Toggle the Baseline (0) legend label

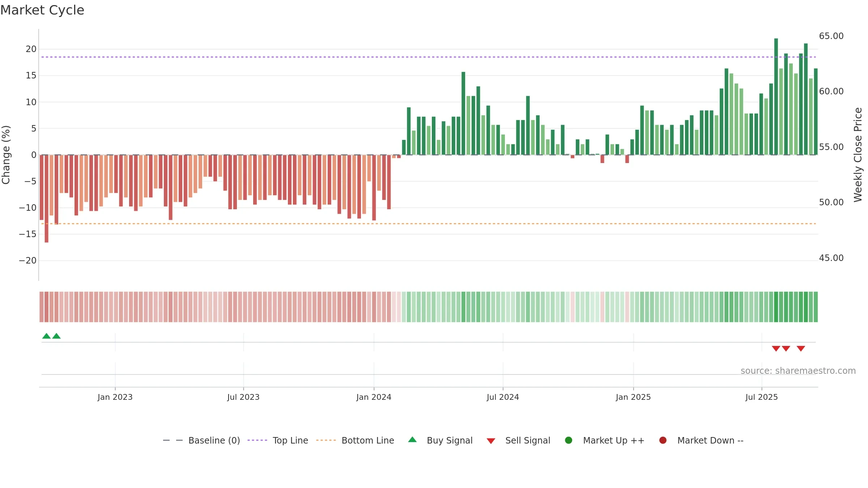(214, 440)
